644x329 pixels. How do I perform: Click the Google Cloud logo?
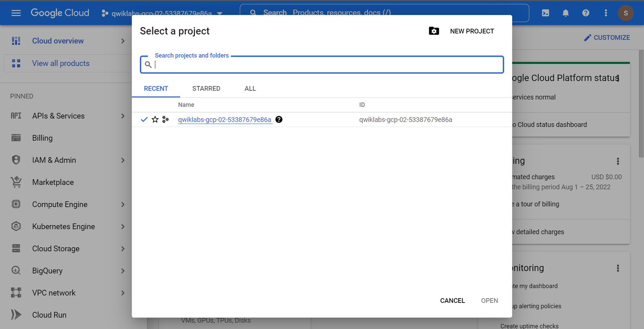[x=60, y=13]
